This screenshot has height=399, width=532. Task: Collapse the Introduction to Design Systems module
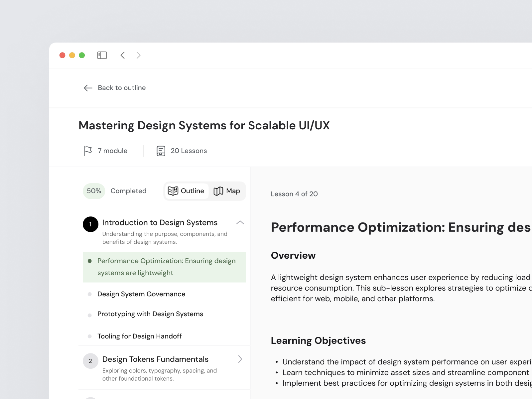point(240,222)
